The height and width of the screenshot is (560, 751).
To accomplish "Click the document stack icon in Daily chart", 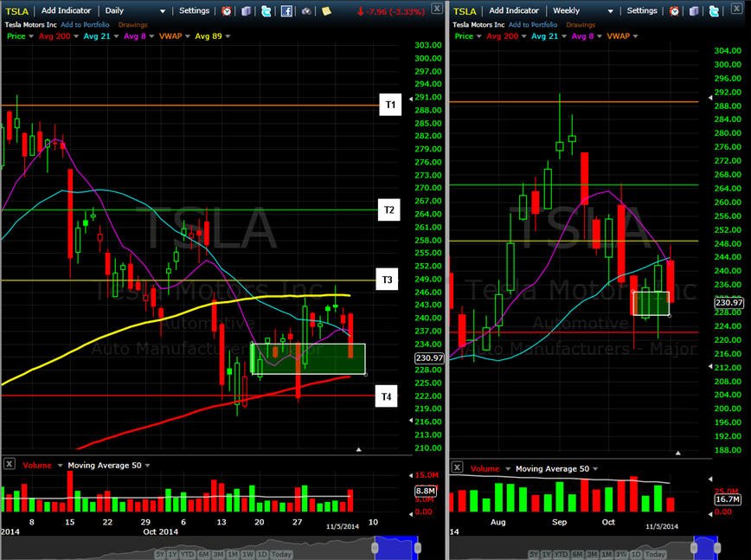I will [x=247, y=11].
